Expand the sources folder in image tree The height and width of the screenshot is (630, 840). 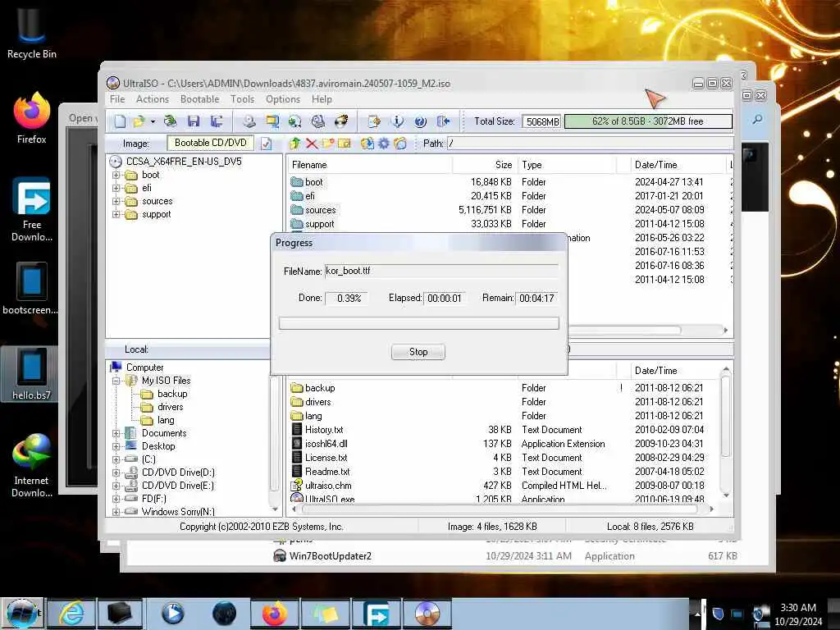116,202
